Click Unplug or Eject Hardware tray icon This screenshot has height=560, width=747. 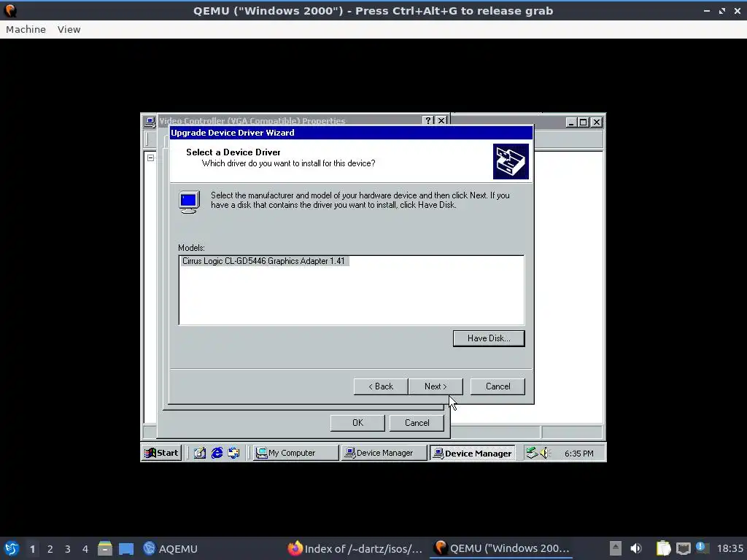coord(531,453)
